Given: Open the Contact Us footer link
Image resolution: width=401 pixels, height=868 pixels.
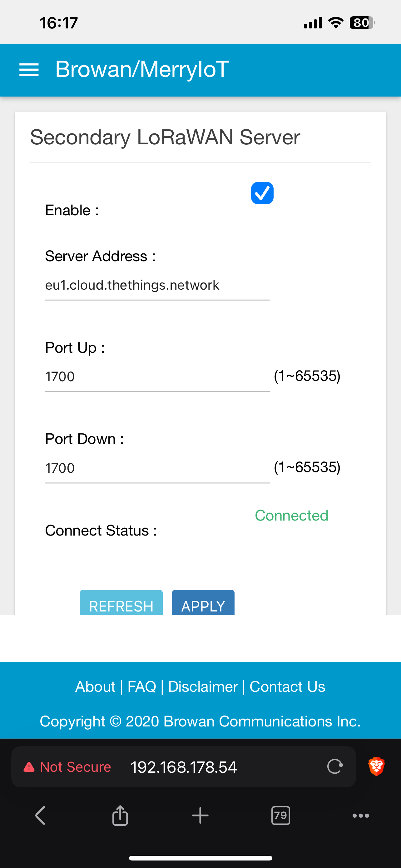Looking at the screenshot, I should [x=287, y=687].
